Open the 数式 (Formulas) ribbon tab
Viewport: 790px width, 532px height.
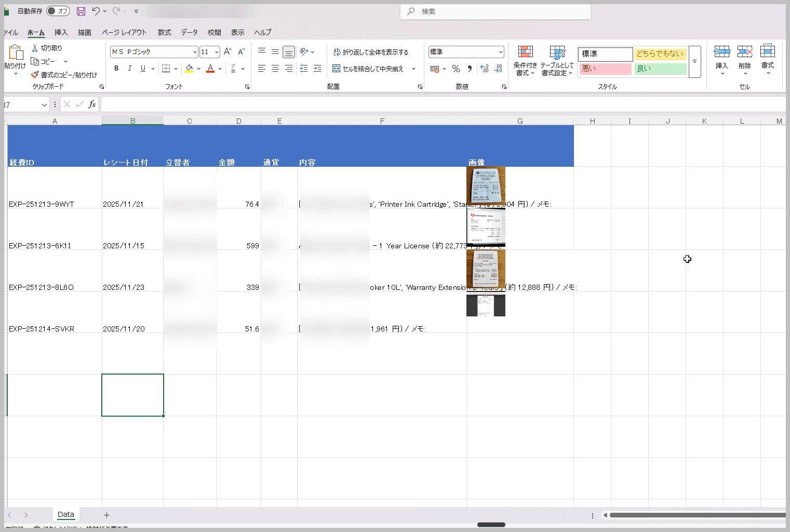pyautogui.click(x=164, y=32)
